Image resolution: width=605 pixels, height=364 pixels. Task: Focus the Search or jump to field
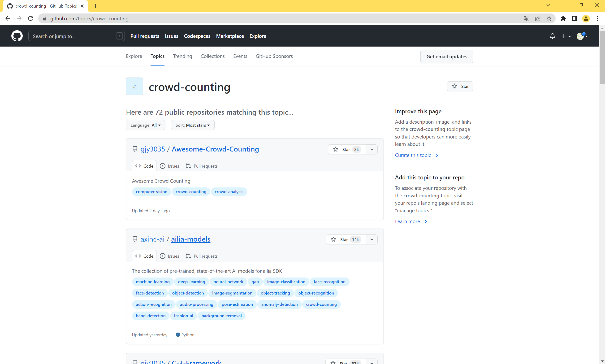coord(77,36)
